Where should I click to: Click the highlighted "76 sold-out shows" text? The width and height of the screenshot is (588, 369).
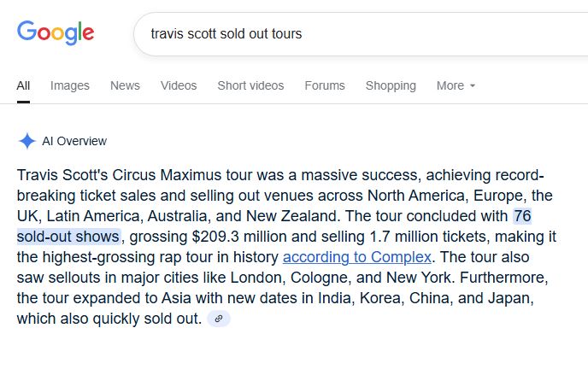click(x=70, y=237)
